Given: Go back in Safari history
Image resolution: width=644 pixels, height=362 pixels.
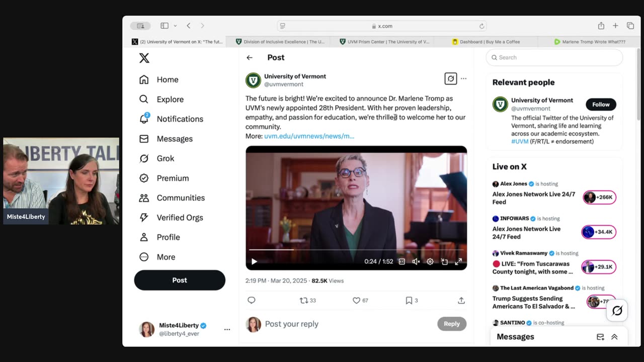Looking at the screenshot, I should click(x=189, y=26).
